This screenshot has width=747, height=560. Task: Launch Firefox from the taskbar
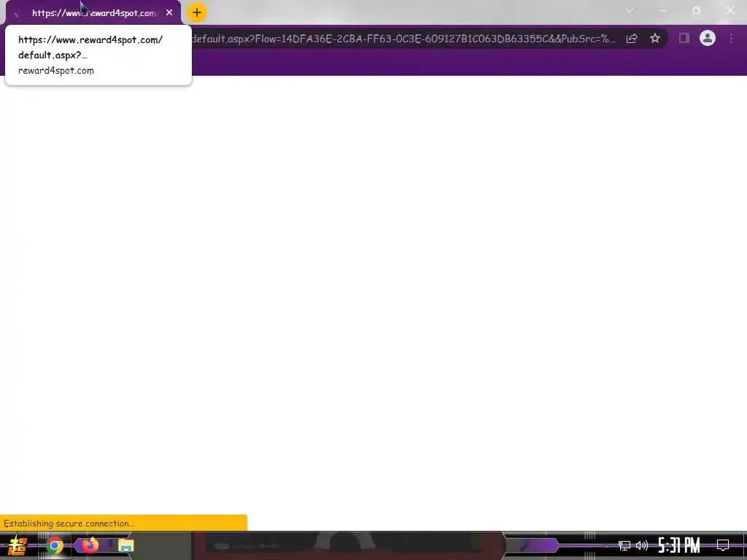[90, 545]
